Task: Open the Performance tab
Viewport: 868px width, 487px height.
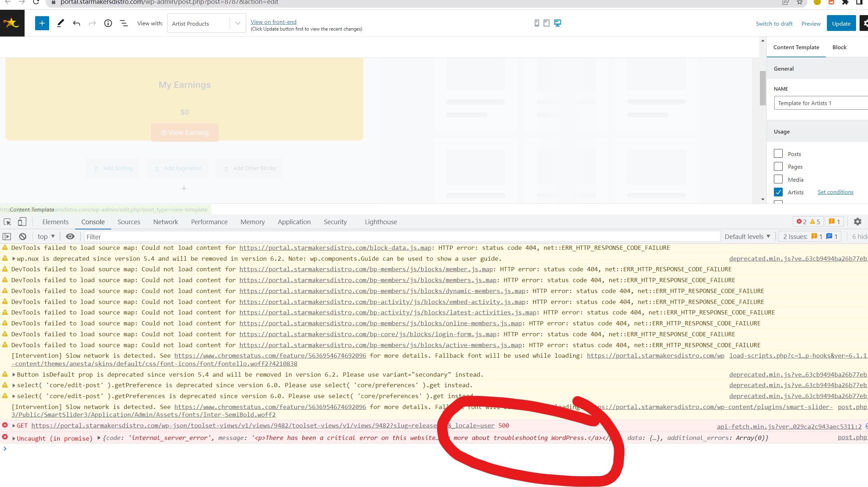Action: 209,222
